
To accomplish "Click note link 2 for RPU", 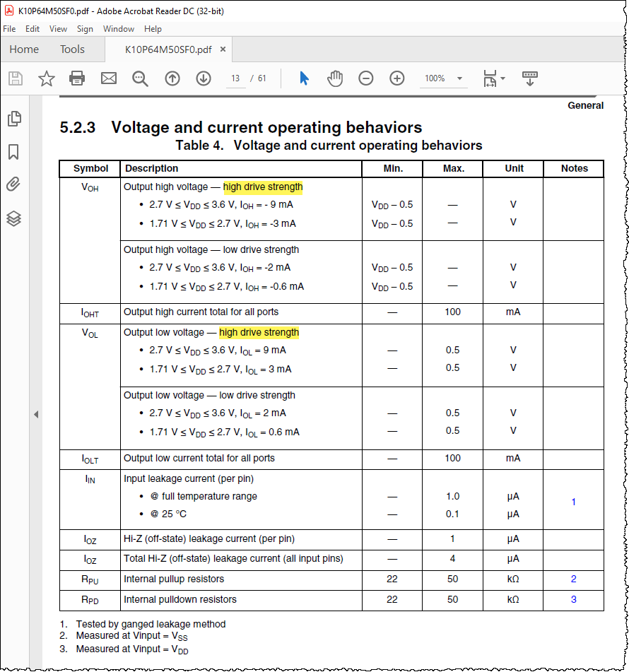I will click(574, 579).
